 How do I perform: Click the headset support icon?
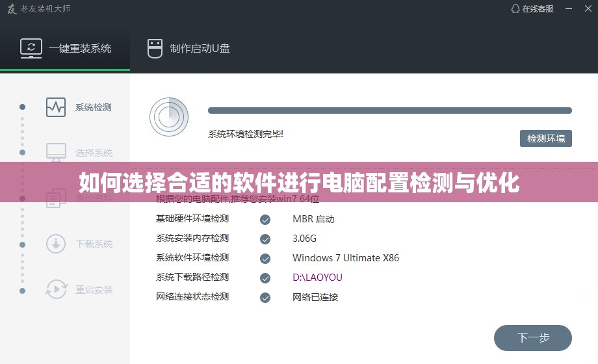click(x=515, y=9)
